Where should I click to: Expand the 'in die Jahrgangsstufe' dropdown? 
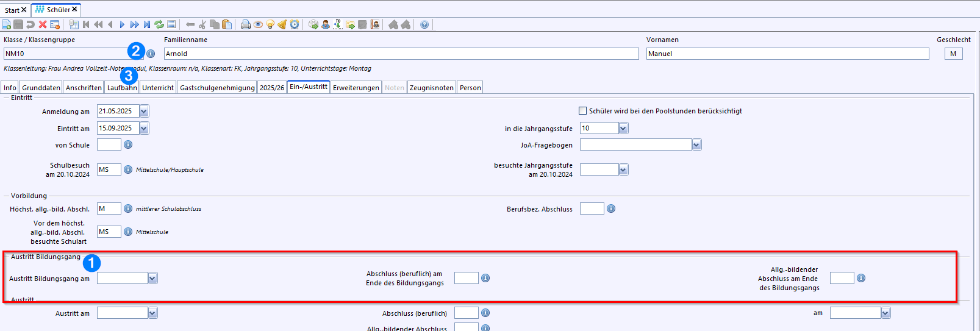(x=623, y=128)
